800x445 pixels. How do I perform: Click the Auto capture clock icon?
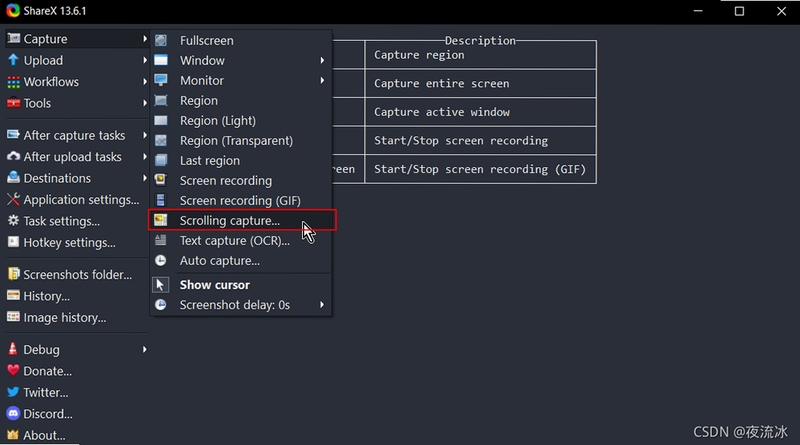tap(161, 260)
